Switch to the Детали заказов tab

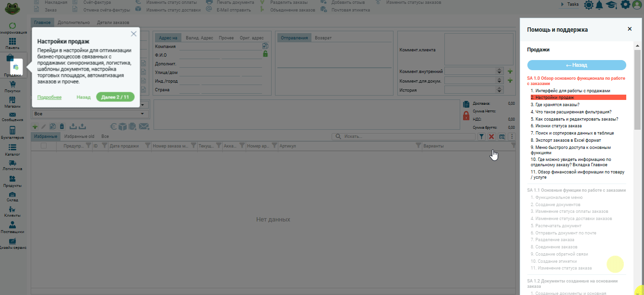pos(113,23)
